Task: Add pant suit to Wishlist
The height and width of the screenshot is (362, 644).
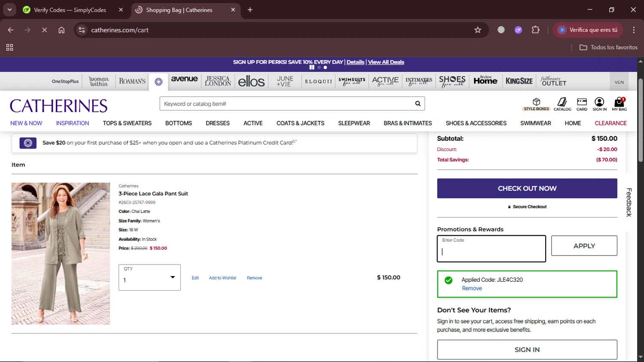Action: [x=222, y=278]
